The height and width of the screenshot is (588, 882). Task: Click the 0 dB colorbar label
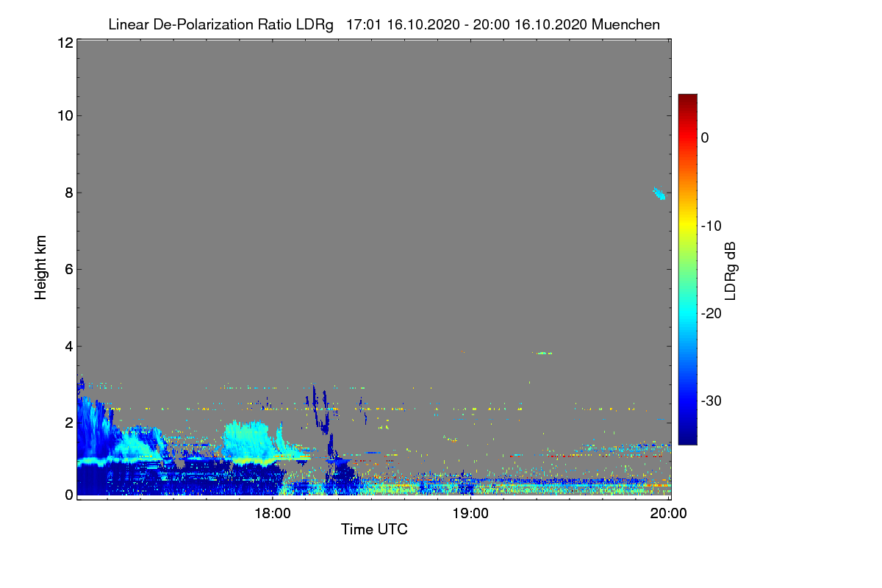[x=706, y=137]
